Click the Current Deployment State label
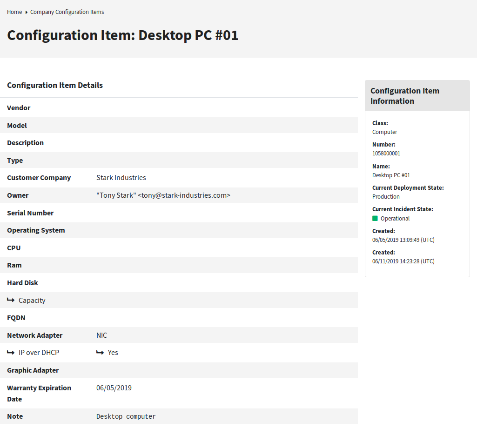This screenshot has width=477, height=448. [408, 187]
